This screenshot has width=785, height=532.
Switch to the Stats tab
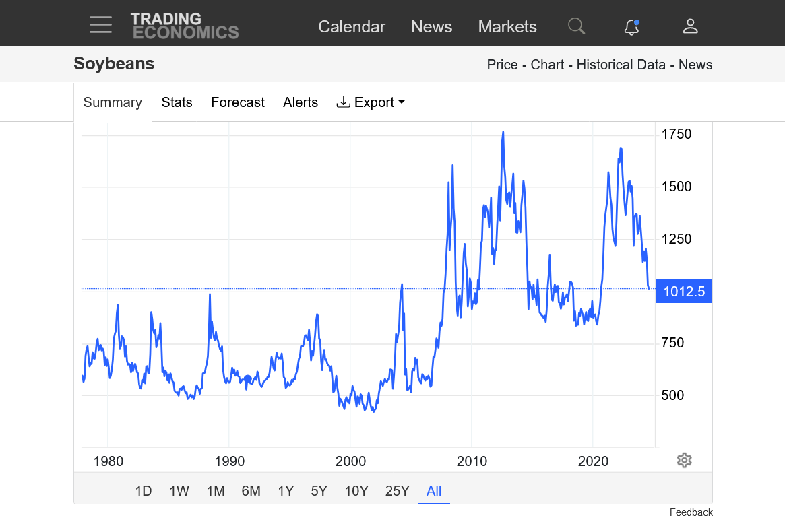coord(177,102)
